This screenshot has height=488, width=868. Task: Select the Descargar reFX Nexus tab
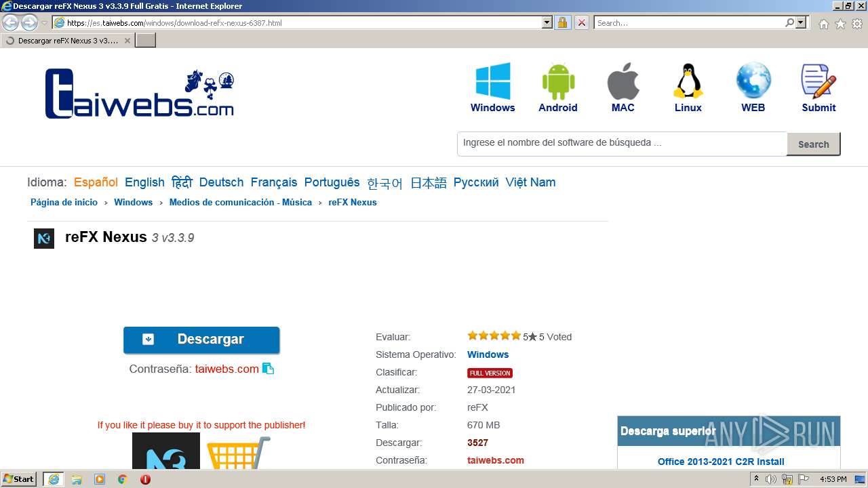(68, 41)
